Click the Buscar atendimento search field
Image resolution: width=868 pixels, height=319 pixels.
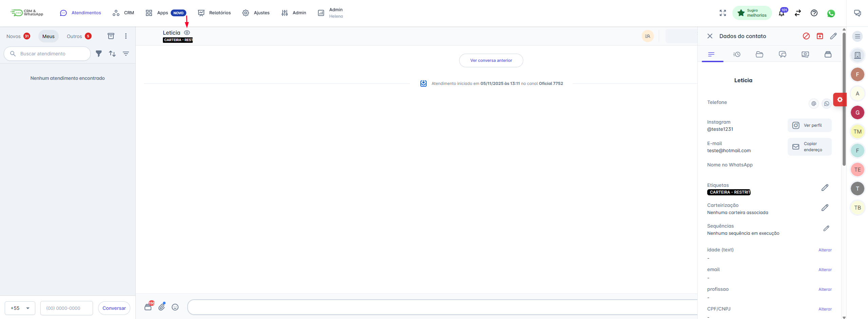[48, 54]
